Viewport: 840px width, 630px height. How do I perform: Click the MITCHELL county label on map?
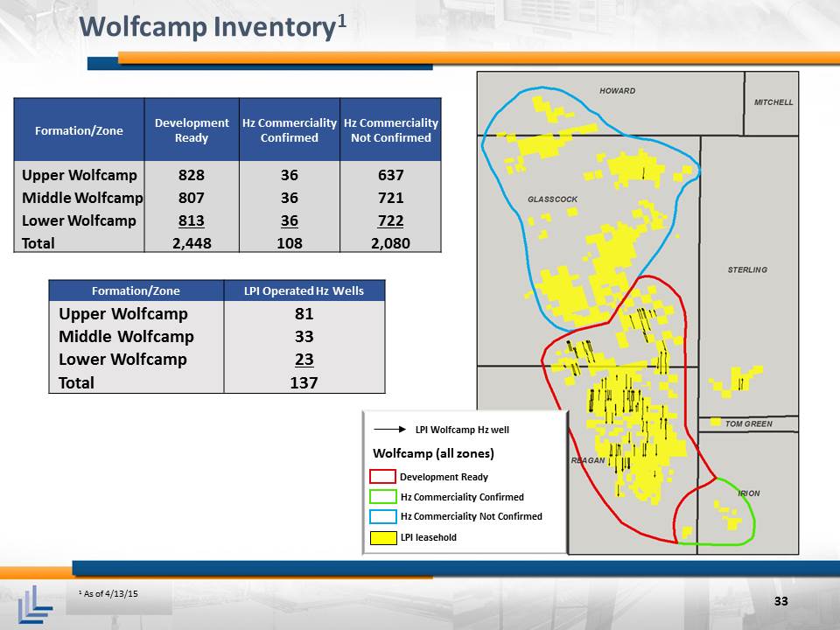tap(773, 102)
